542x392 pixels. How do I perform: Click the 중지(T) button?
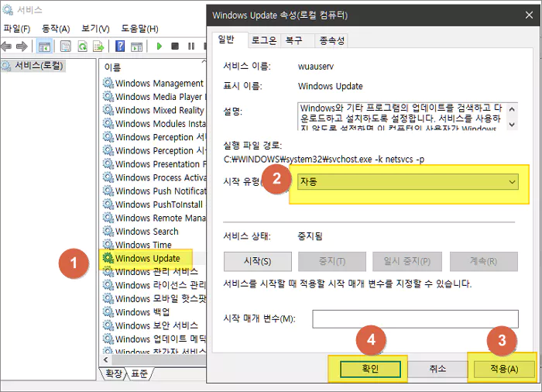(x=332, y=261)
